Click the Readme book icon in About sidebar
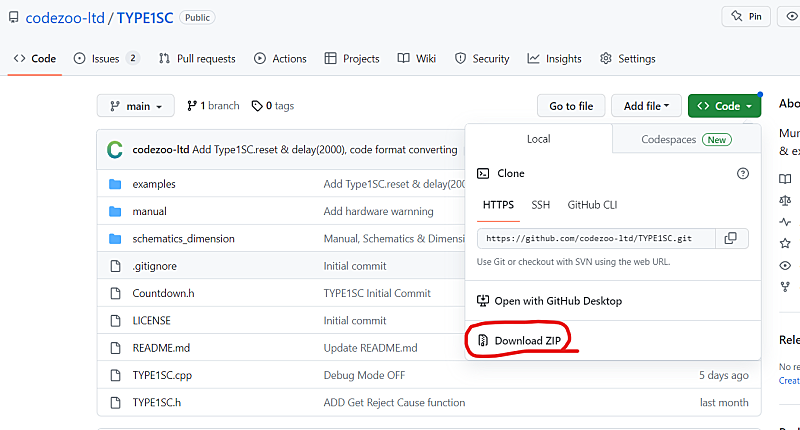 785,179
